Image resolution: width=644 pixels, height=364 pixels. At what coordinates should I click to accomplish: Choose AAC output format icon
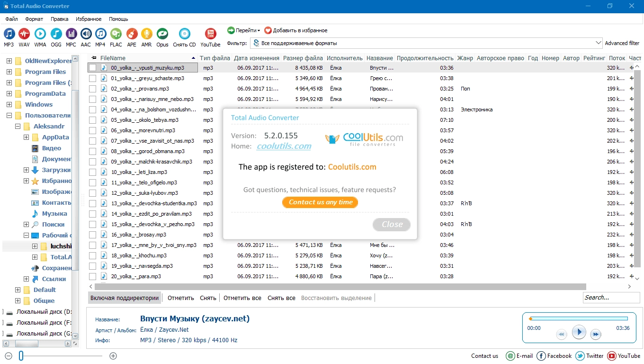(86, 34)
